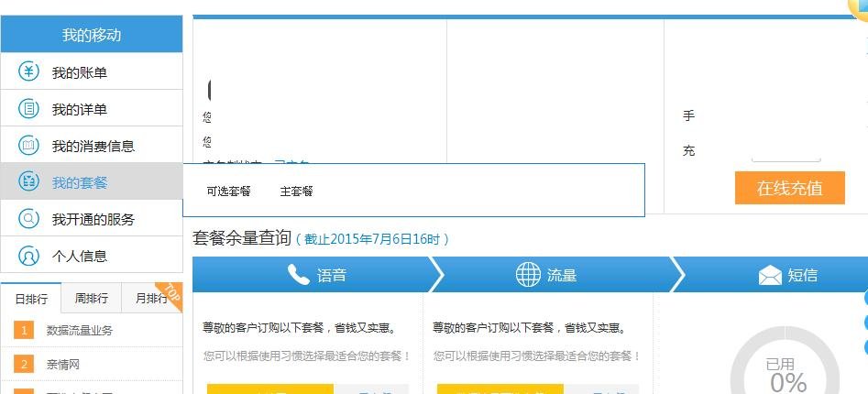Image resolution: width=868 pixels, height=394 pixels.
Task: Click the person icon beside 个人信息
Action: click(28, 256)
